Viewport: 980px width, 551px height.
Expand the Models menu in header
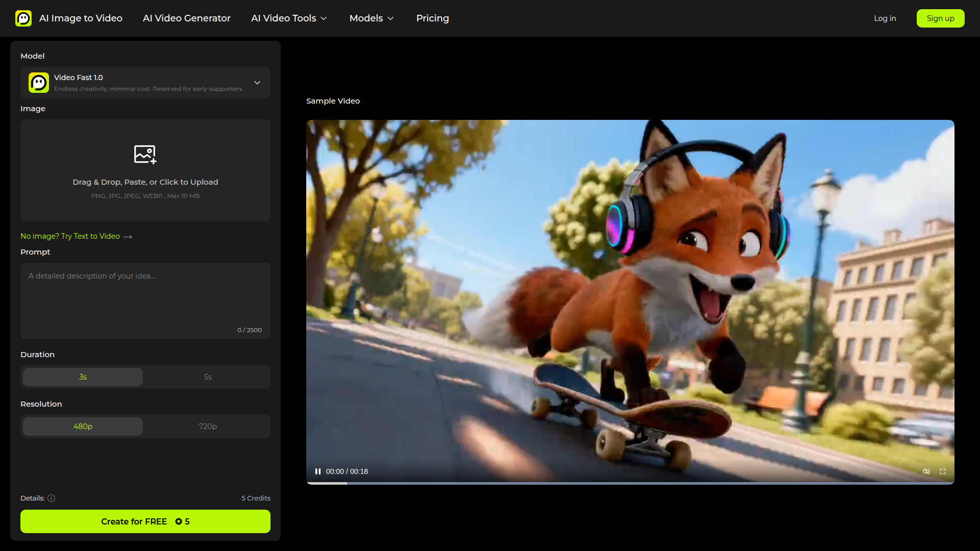pos(372,18)
